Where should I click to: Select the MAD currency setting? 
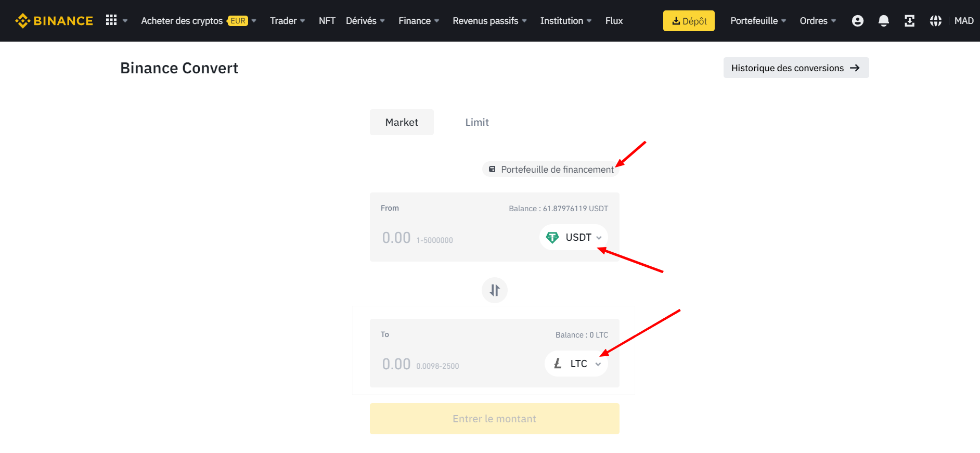coord(963,21)
